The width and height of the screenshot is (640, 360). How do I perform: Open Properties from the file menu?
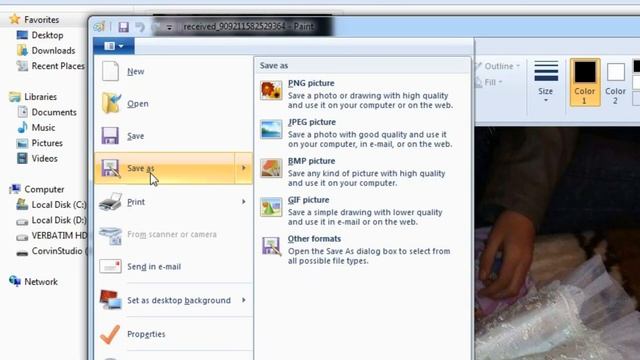pyautogui.click(x=173, y=334)
